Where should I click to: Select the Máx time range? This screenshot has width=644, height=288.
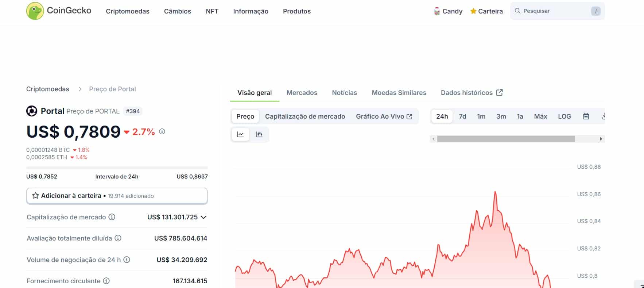click(x=540, y=116)
